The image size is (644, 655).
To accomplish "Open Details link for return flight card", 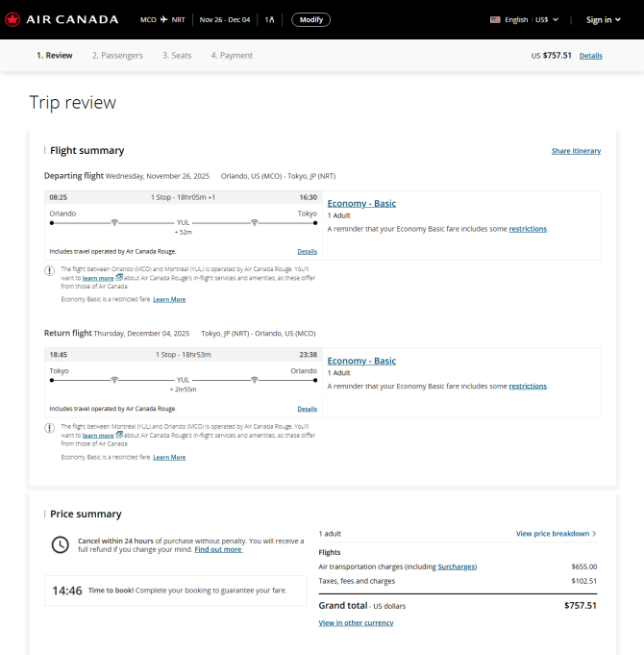I will tap(308, 409).
